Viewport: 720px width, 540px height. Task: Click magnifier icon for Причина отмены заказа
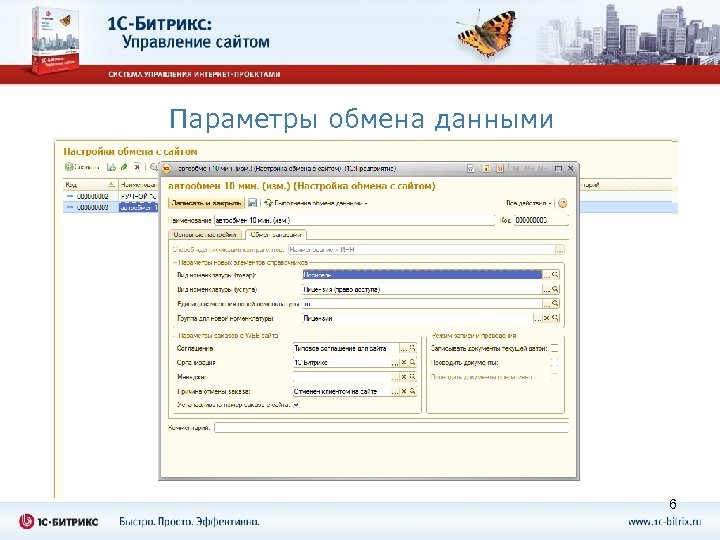click(412, 391)
